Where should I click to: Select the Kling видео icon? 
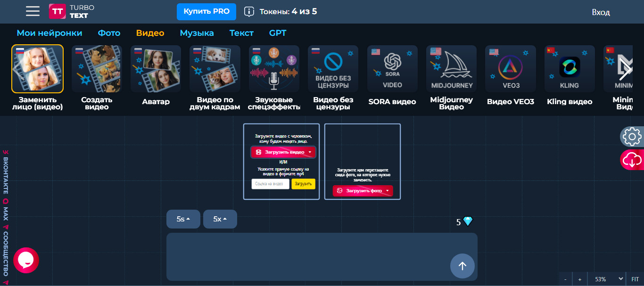click(x=570, y=69)
